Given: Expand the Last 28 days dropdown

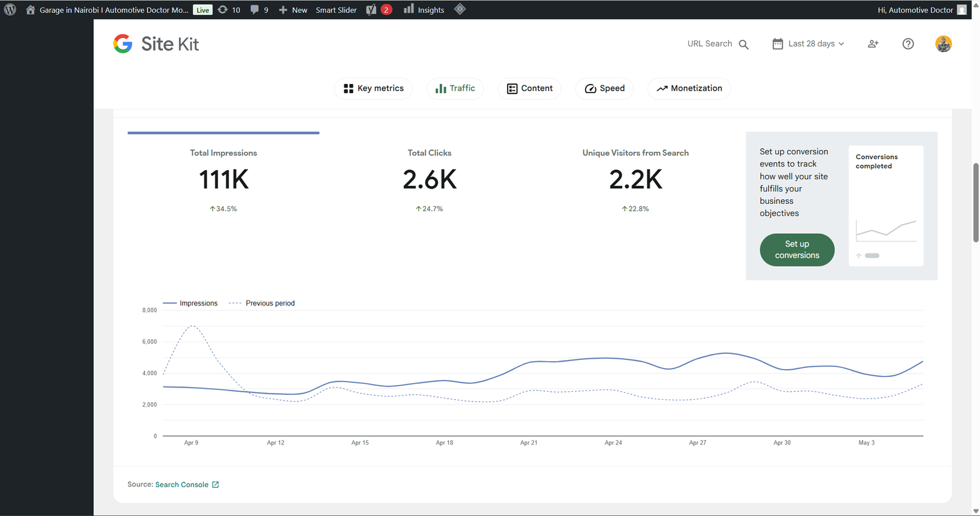Looking at the screenshot, I should pyautogui.click(x=809, y=43).
